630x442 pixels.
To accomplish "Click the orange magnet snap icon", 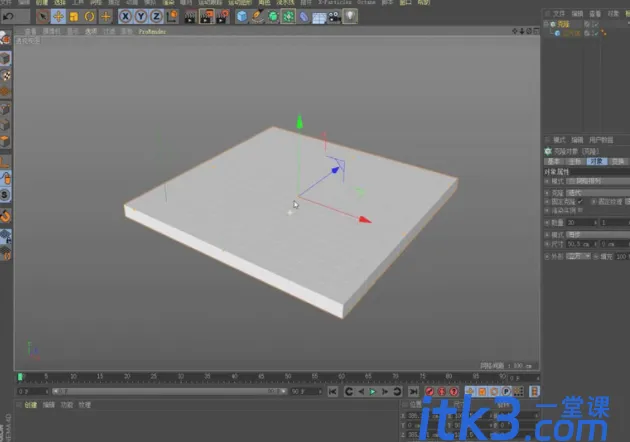I will point(5,216).
